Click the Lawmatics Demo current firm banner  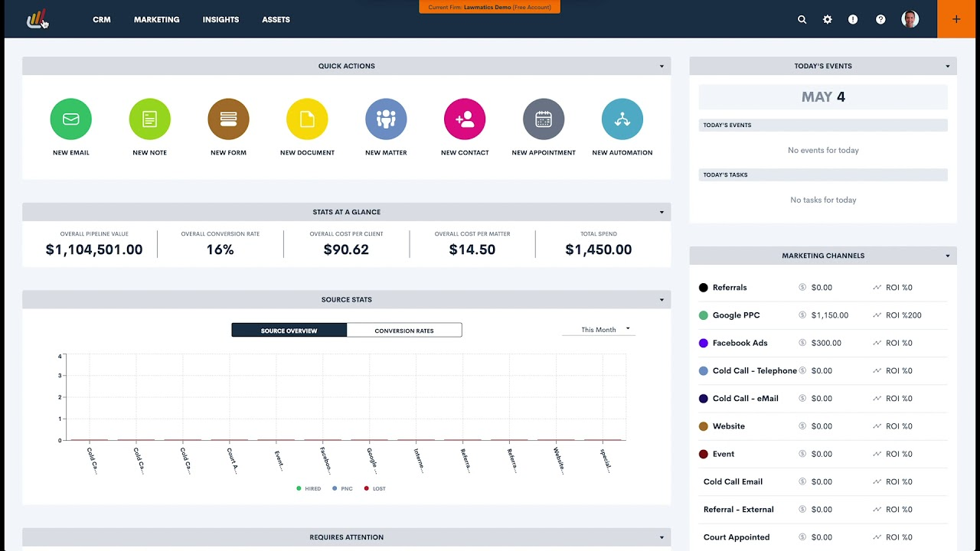tap(489, 6)
